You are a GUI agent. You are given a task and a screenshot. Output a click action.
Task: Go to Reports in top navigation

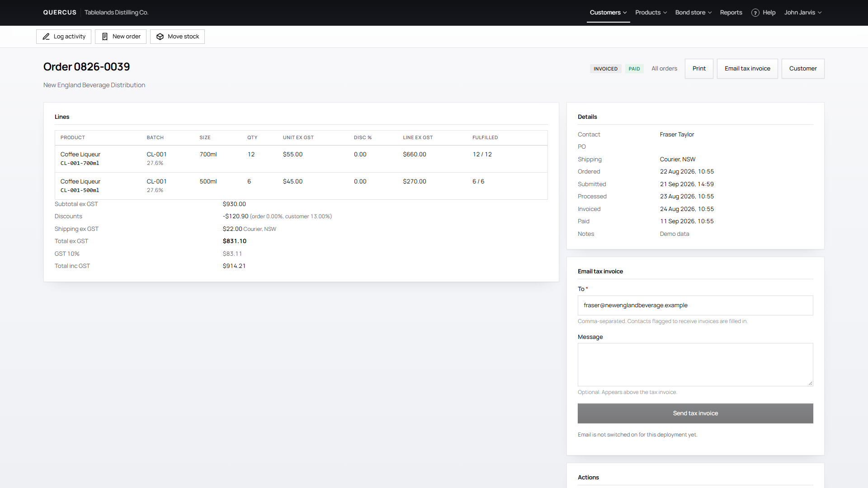[x=731, y=13]
